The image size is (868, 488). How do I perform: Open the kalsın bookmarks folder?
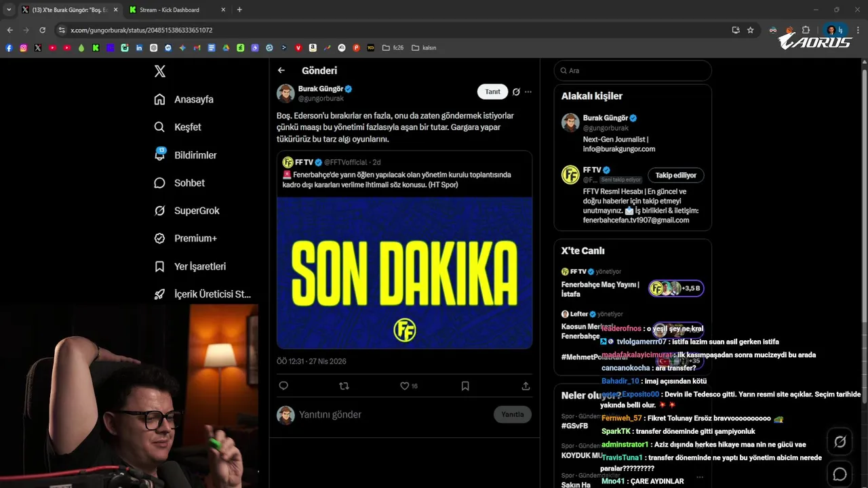pyautogui.click(x=424, y=47)
